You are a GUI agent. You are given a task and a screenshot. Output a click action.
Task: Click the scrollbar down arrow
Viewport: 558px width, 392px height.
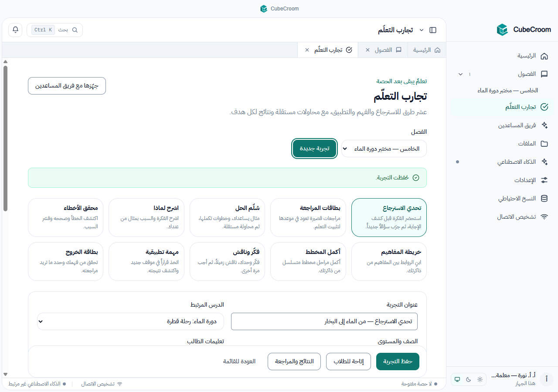pyautogui.click(x=5, y=374)
